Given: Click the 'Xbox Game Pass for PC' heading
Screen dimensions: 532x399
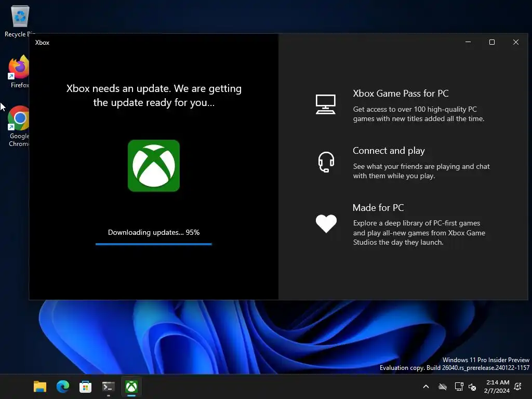Looking at the screenshot, I should click(401, 94).
